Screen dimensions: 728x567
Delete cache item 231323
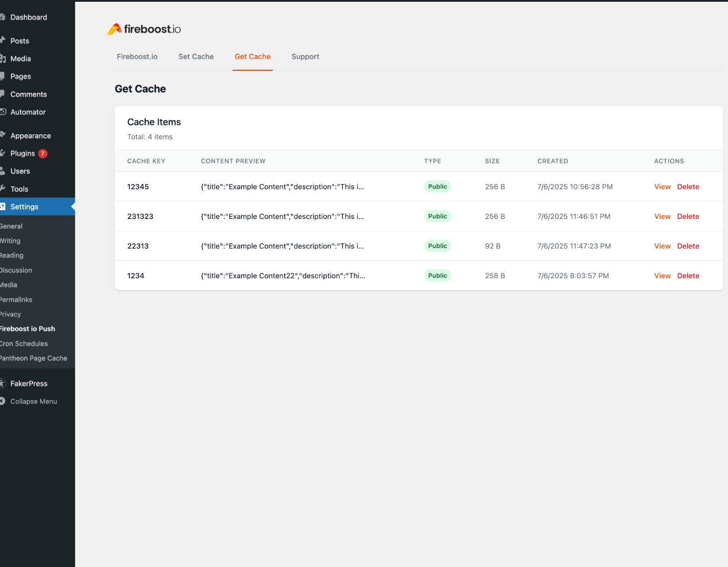point(688,216)
